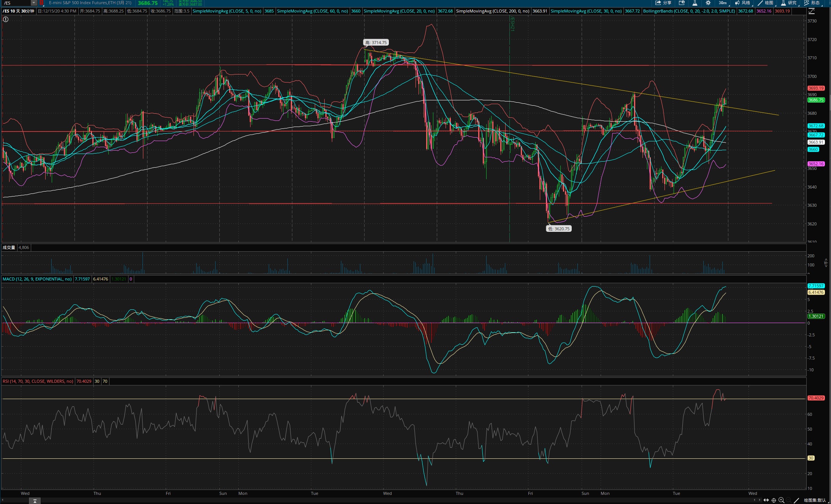Click the zoom out magnifier icon

[x=789, y=500]
